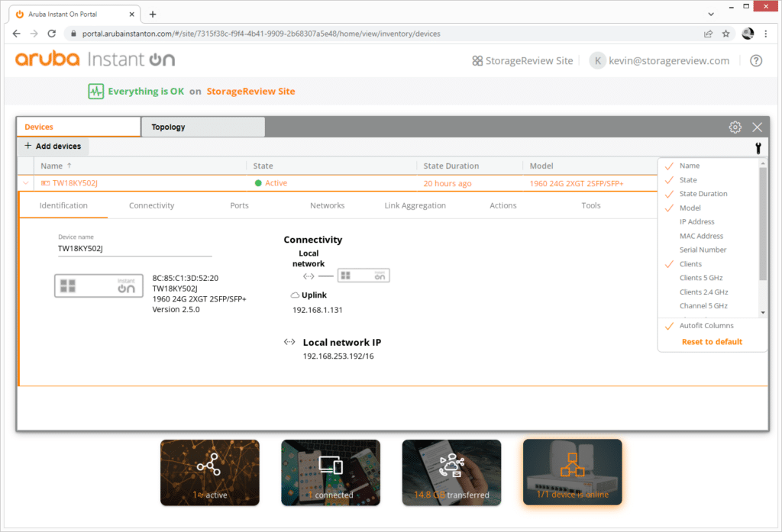Toggle the State column checkbox
This screenshot has height=532, width=782.
pos(669,180)
